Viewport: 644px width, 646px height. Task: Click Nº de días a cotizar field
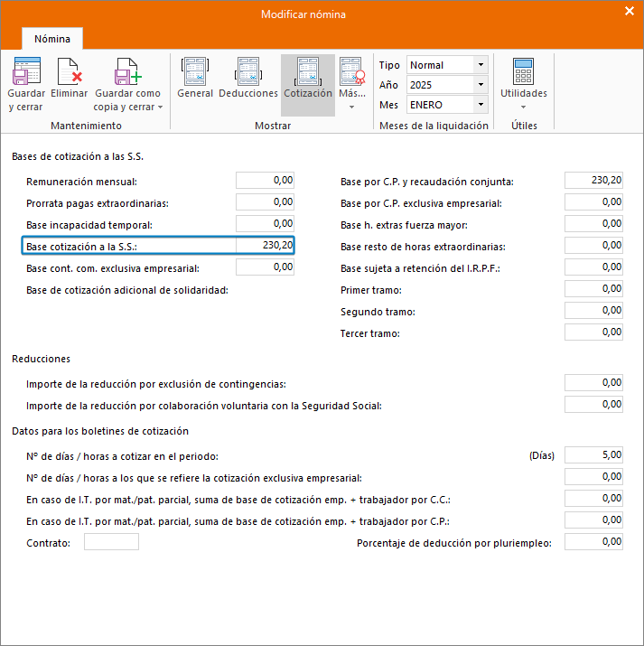(593, 455)
